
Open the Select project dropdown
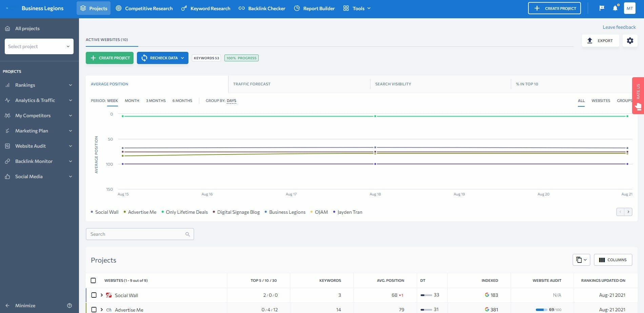coord(39,46)
